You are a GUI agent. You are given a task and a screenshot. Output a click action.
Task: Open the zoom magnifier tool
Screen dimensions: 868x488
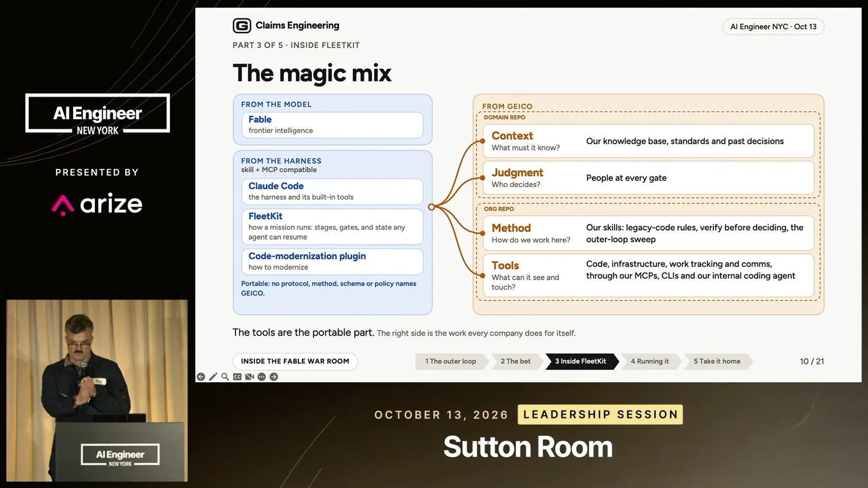coord(225,377)
